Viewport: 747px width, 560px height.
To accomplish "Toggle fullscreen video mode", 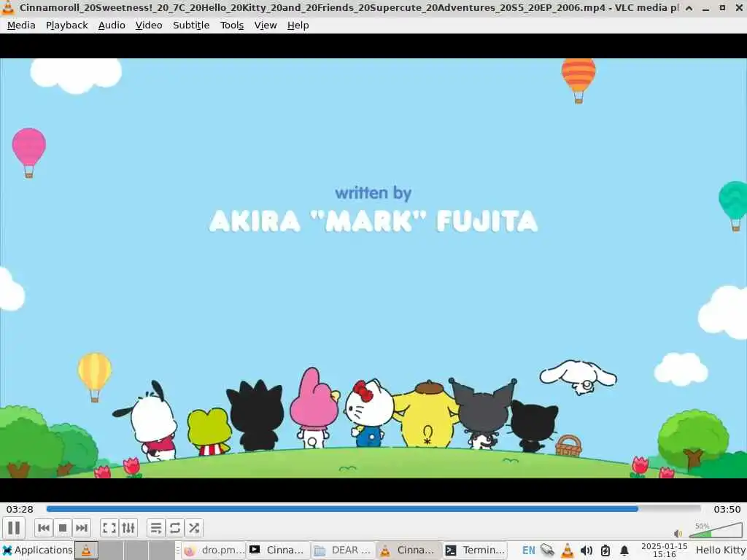I will (x=109, y=528).
